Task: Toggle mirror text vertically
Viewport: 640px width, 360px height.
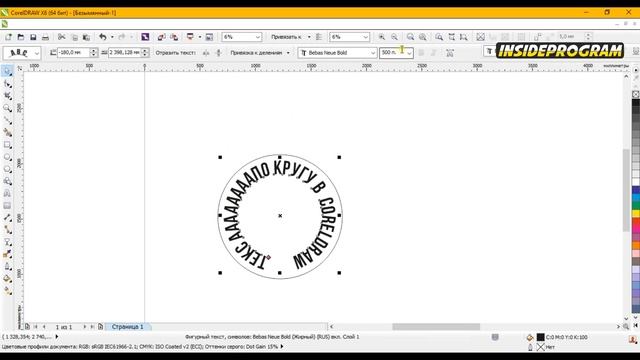Action: point(219,53)
